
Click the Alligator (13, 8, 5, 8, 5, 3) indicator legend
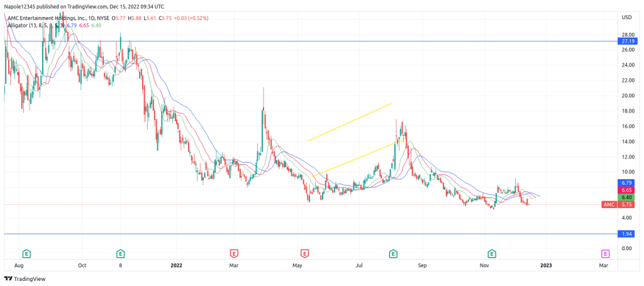point(36,25)
